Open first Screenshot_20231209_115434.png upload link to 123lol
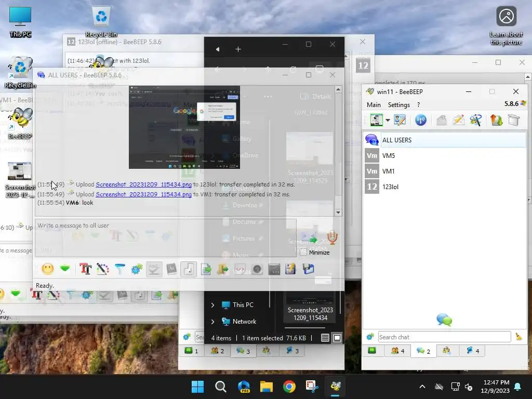The width and height of the screenshot is (532, 399). tap(143, 184)
